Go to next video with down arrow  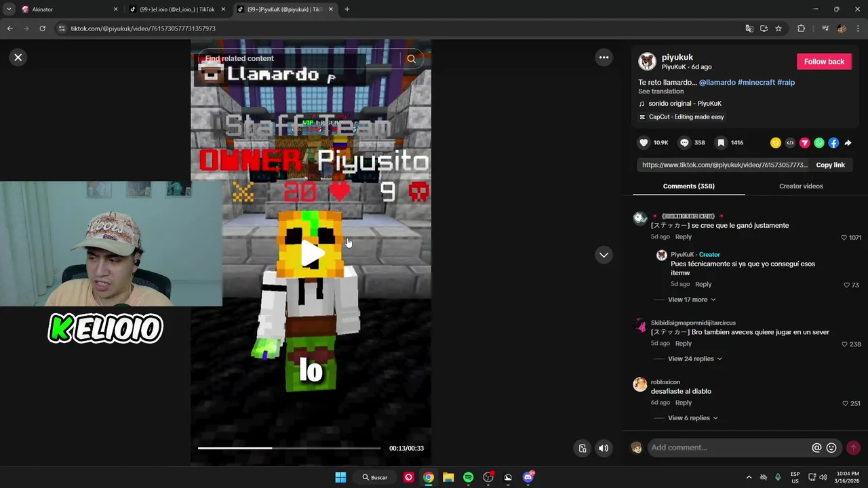click(x=604, y=255)
